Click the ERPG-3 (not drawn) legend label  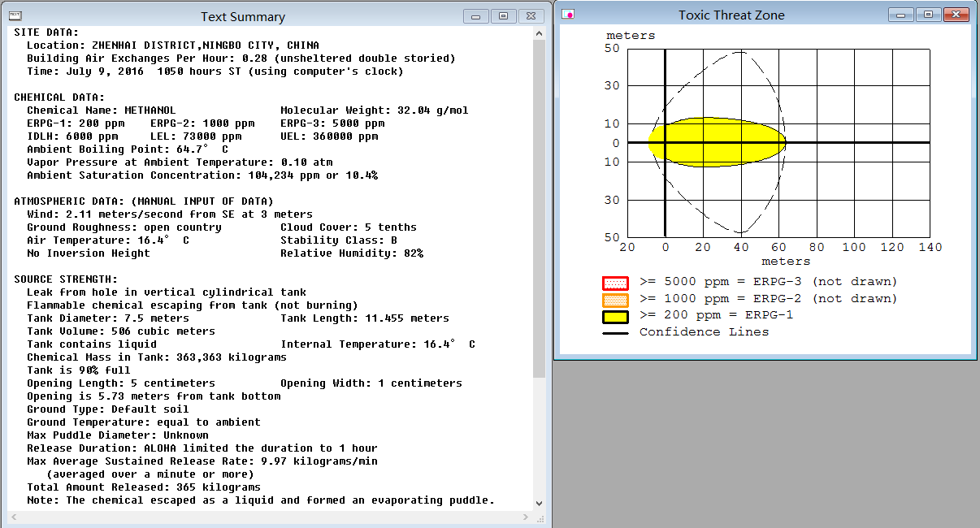coord(769,282)
